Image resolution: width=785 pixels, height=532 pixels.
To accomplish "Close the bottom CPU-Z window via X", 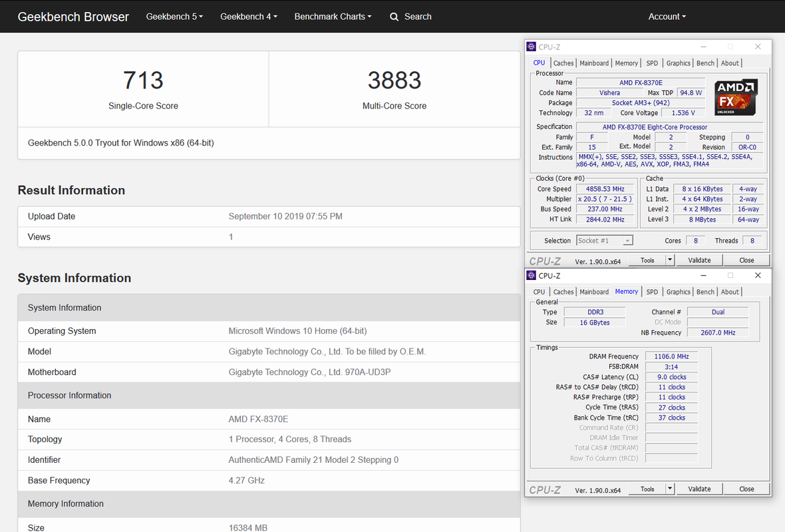I will tap(758, 275).
